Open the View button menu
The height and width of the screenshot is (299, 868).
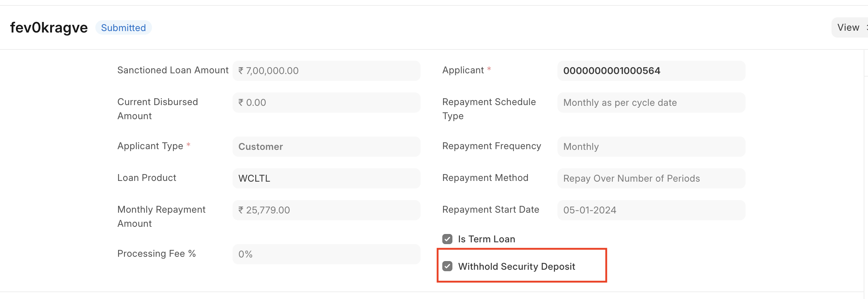pos(848,27)
